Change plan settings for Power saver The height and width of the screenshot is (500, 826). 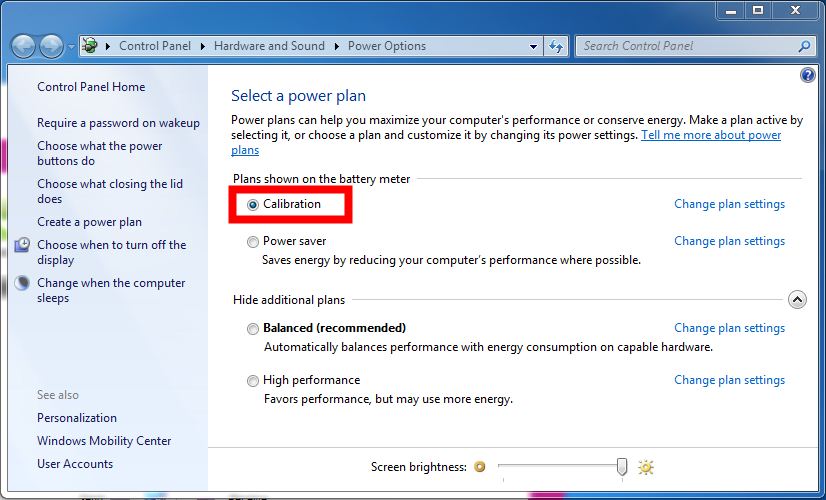[730, 241]
